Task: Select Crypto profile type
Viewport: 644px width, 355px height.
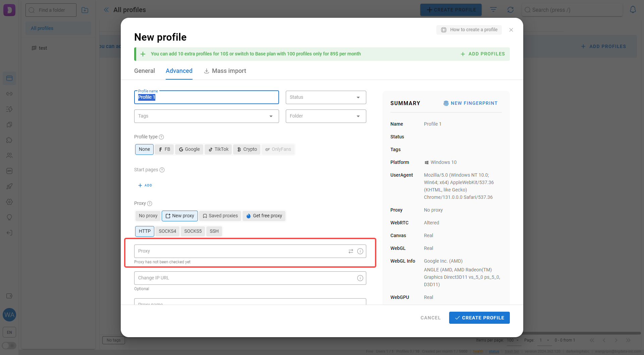Action: coord(247,149)
